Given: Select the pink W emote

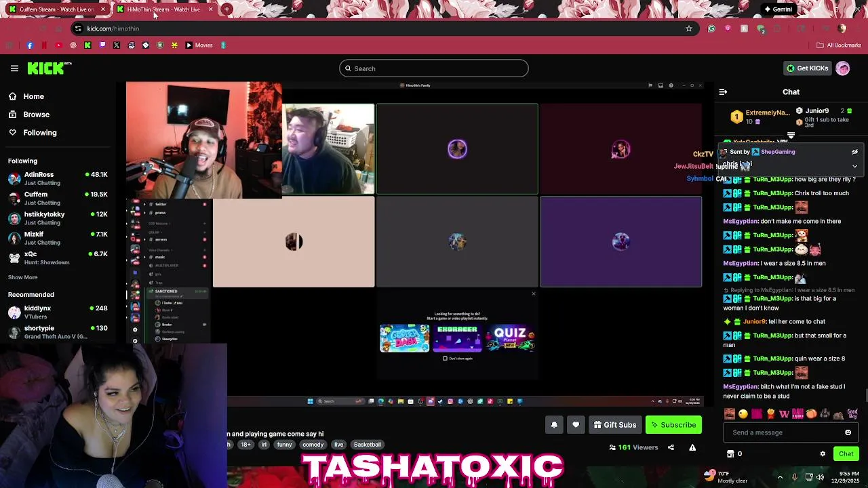Looking at the screenshot, I should coord(784,414).
